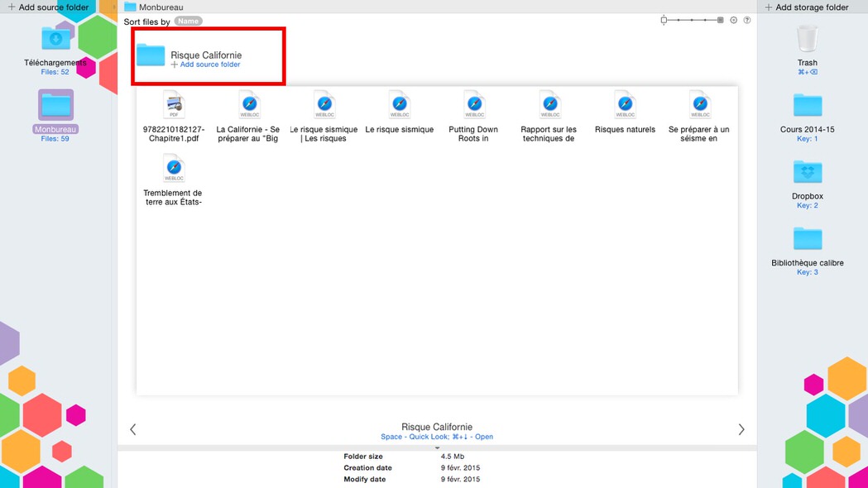
Task: Click Space - Quick Look; Open hint text
Action: [437, 437]
